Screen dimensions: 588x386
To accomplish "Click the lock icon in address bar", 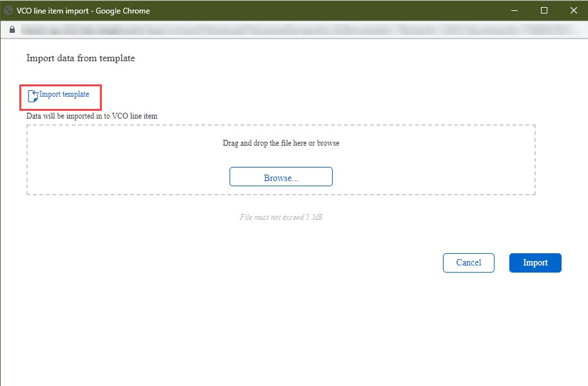I will tap(12, 29).
